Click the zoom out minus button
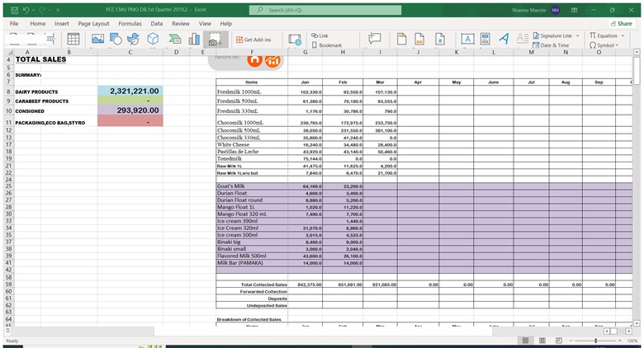The image size is (644, 348). click(x=571, y=341)
